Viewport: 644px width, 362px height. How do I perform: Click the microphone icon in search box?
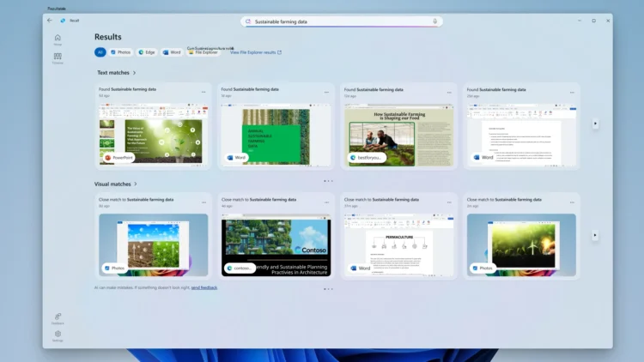(434, 21)
